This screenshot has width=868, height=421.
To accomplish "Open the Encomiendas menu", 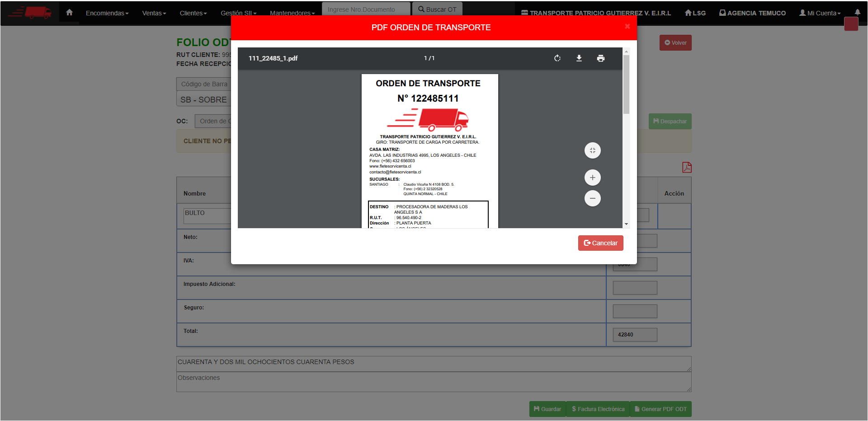I will tap(107, 13).
